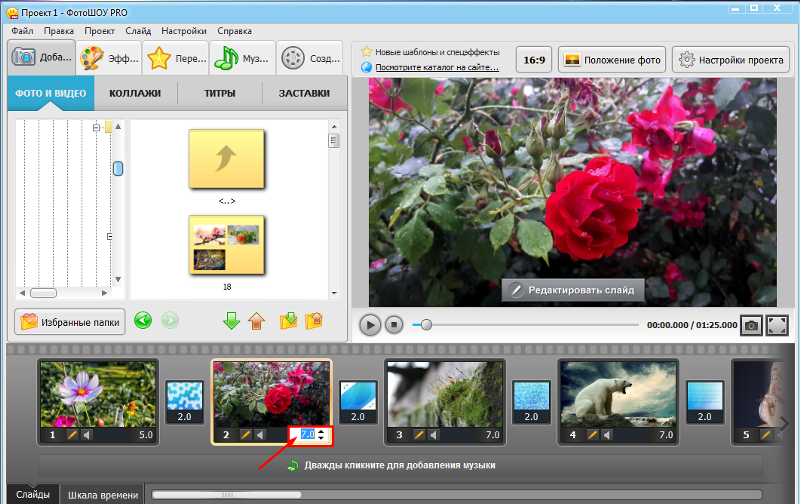Edit slide 1 with pencil icon
Viewport: 800px width, 504px height.
click(72, 435)
